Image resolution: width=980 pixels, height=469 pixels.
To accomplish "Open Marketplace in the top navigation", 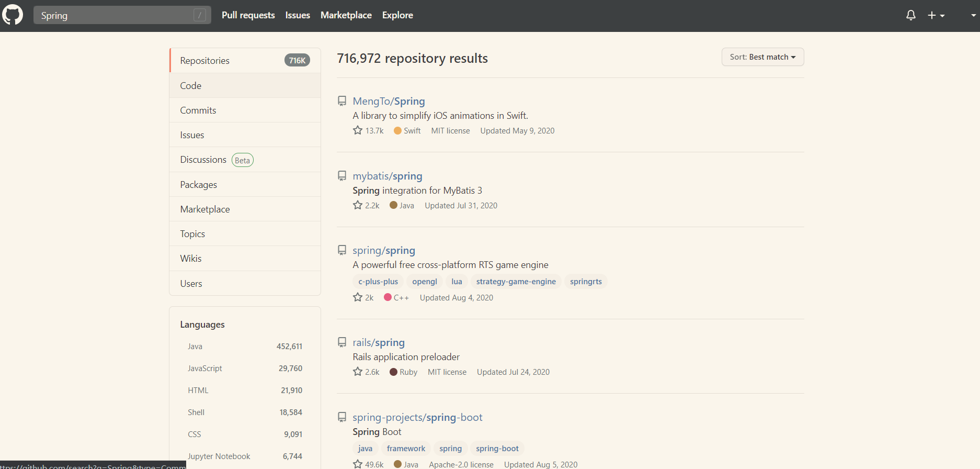I will tap(346, 15).
